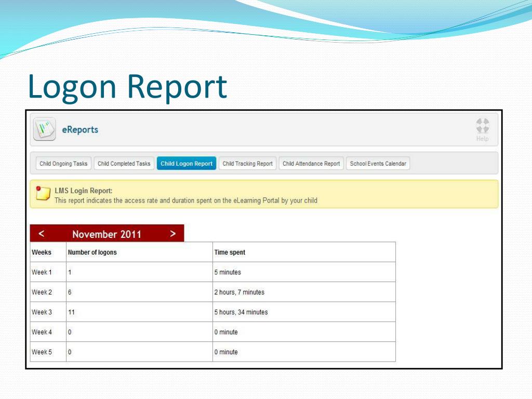Go to previous month arrow

(x=42, y=233)
